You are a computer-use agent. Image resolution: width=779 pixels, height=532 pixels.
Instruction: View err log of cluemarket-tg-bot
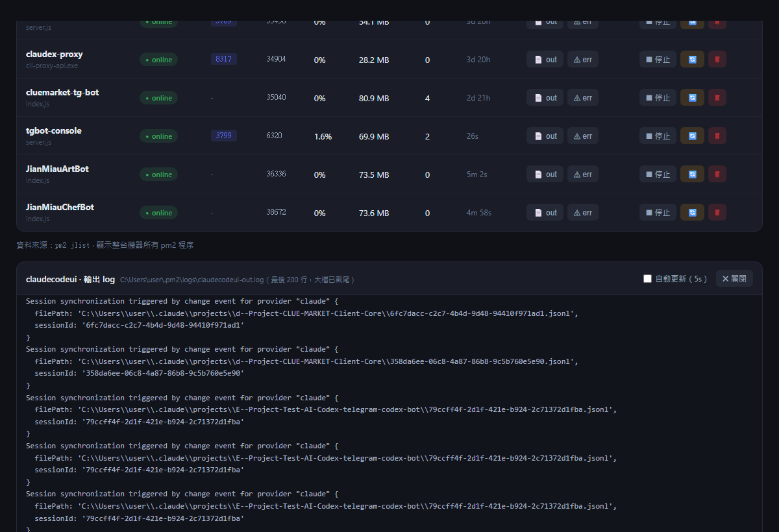(583, 98)
